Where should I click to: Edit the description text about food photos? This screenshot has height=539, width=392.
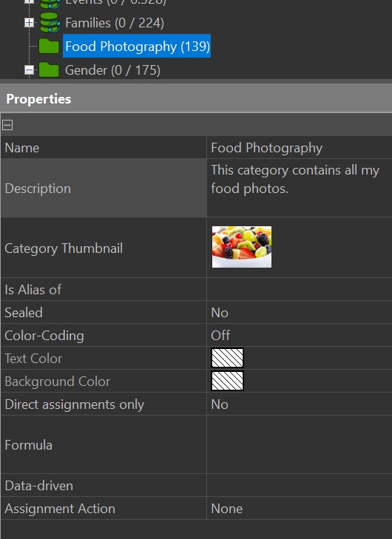[299, 188]
